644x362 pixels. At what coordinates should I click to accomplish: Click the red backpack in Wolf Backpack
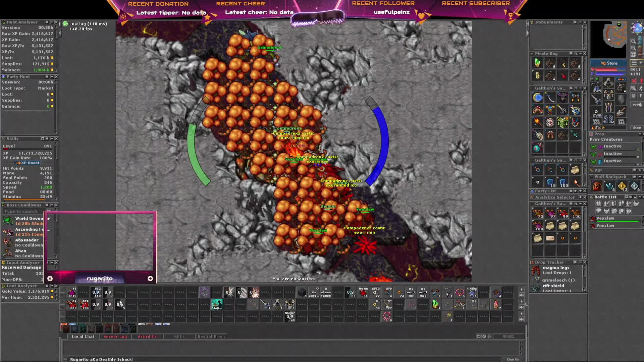(597, 186)
